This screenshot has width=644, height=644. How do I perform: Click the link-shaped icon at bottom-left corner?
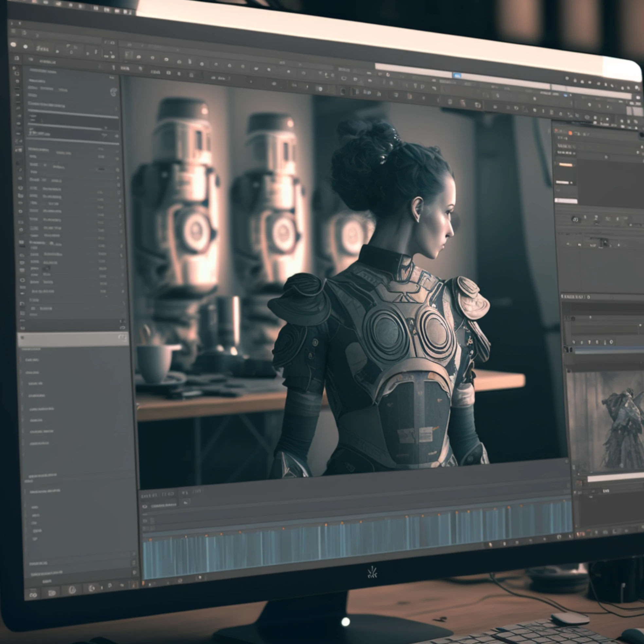point(33,595)
